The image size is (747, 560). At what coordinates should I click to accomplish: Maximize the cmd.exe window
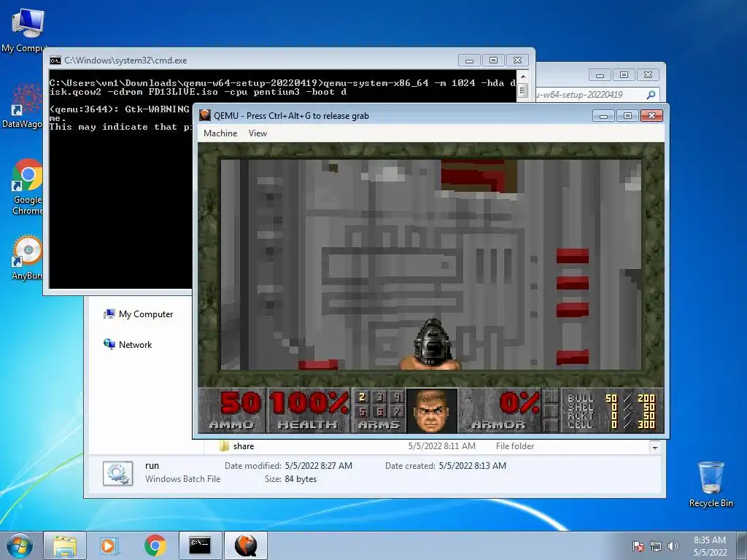tap(494, 61)
